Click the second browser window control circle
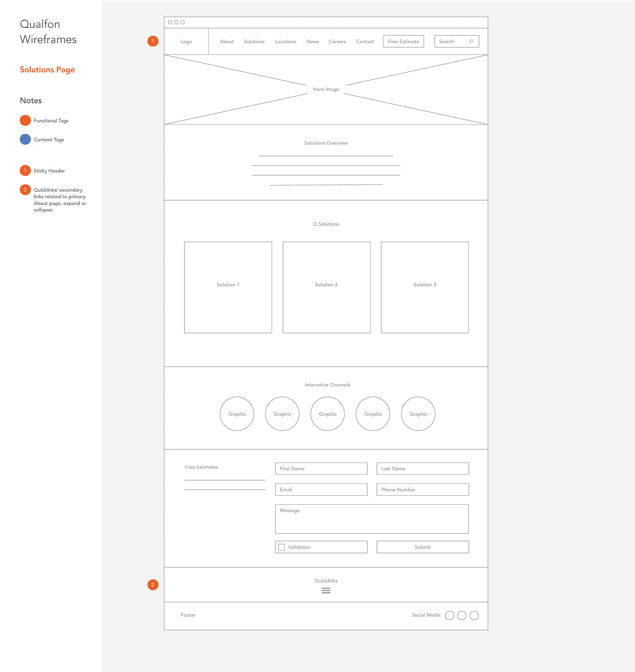The image size is (635, 672). pos(176,22)
